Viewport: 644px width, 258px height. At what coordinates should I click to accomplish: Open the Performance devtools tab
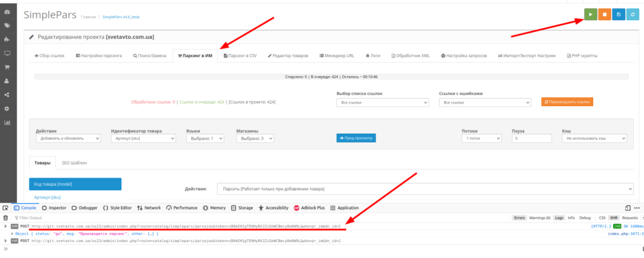pyautogui.click(x=182, y=208)
